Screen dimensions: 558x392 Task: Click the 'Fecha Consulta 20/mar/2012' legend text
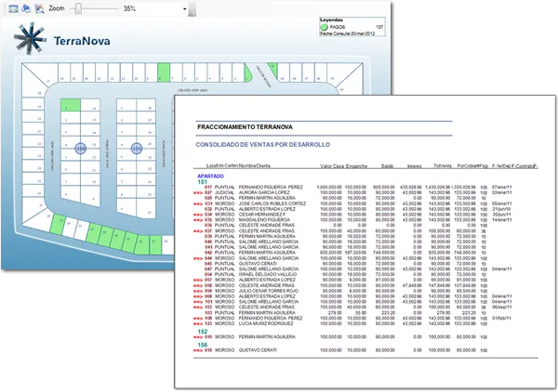(347, 33)
